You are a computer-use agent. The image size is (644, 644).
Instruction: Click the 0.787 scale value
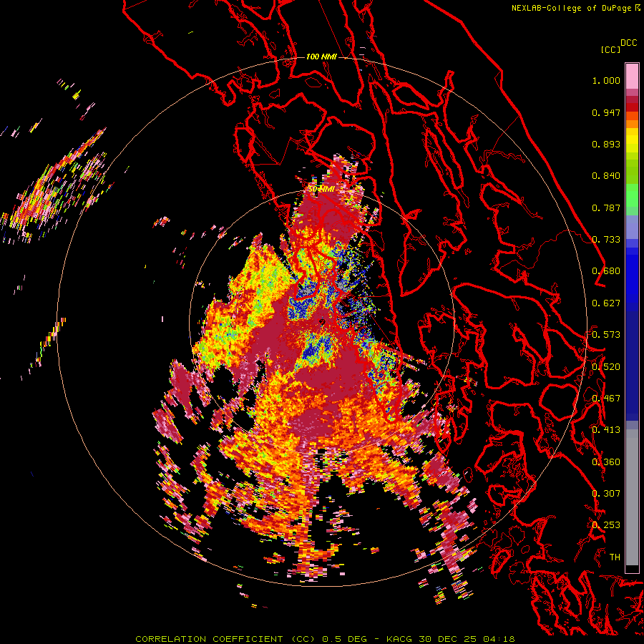[606, 208]
